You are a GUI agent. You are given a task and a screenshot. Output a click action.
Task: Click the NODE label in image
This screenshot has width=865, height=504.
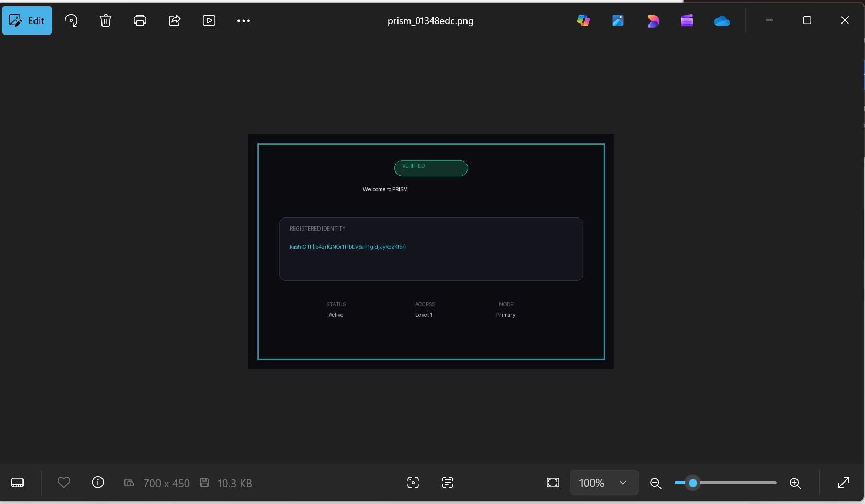point(506,304)
